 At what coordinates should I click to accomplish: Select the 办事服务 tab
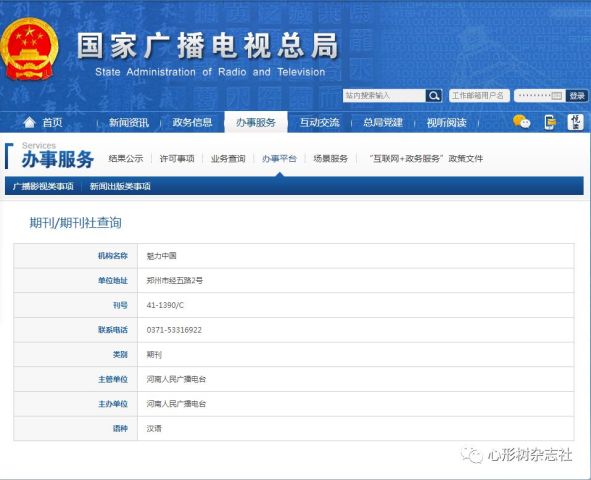tap(256, 122)
